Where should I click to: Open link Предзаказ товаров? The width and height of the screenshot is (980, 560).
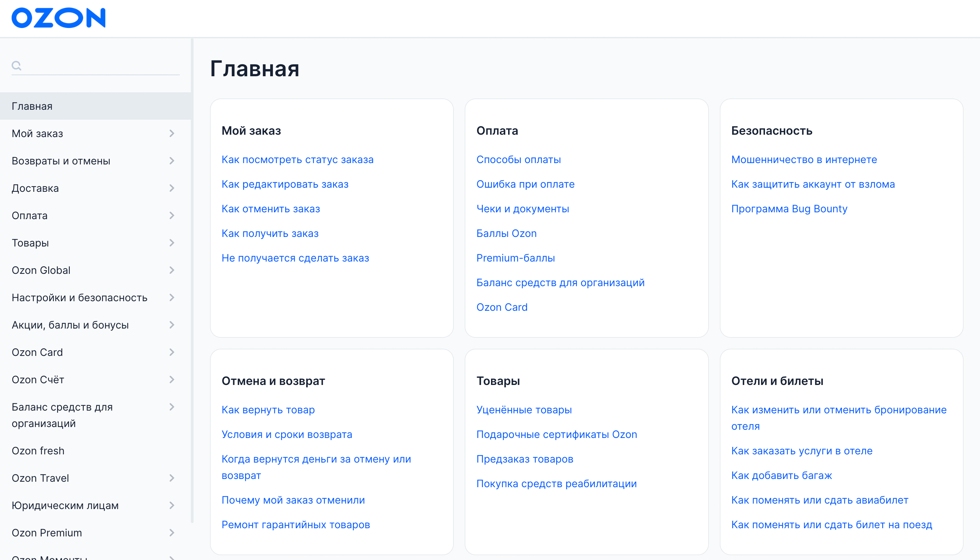coord(525,459)
